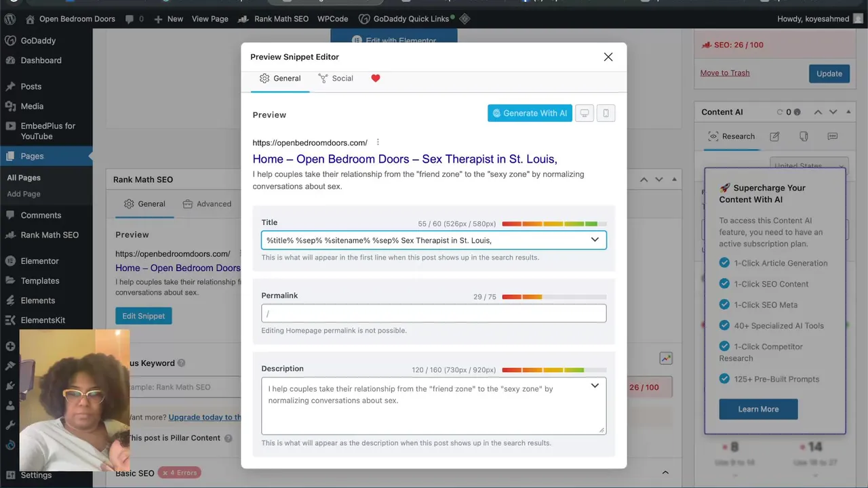Click the Users person sidebar icon
This screenshot has width=868, height=488.
[x=10, y=405]
